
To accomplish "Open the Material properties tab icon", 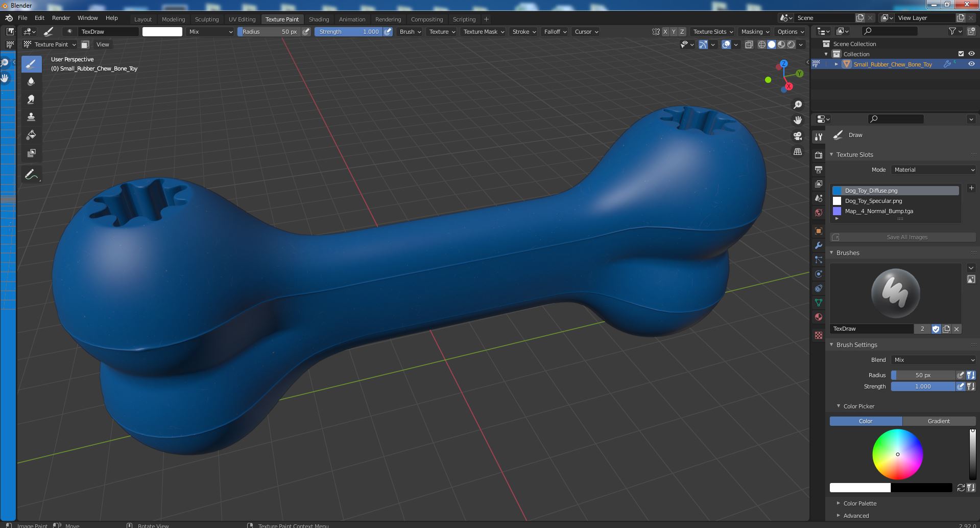I will click(x=819, y=317).
